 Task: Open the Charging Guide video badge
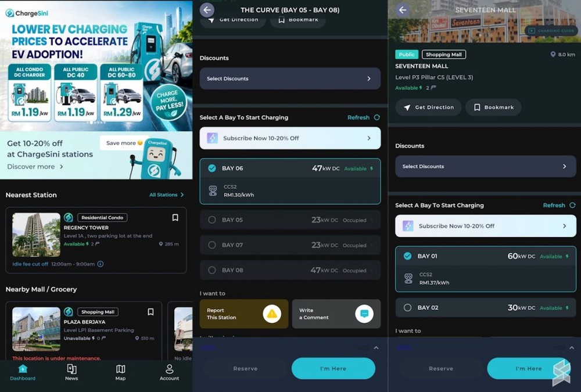[x=551, y=31]
